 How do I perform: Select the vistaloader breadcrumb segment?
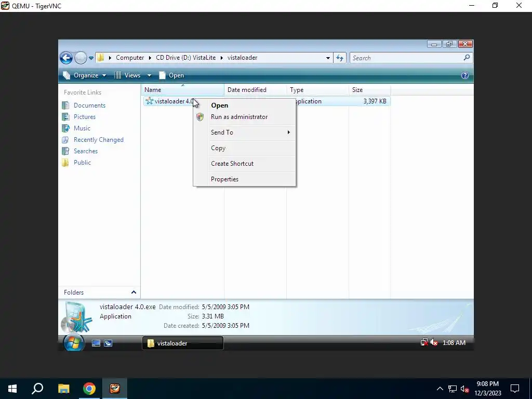coord(242,58)
